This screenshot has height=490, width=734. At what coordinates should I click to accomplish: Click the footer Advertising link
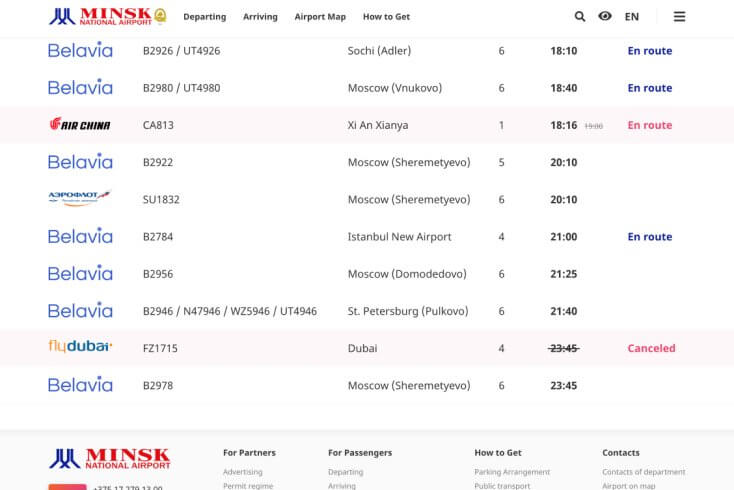coord(242,472)
